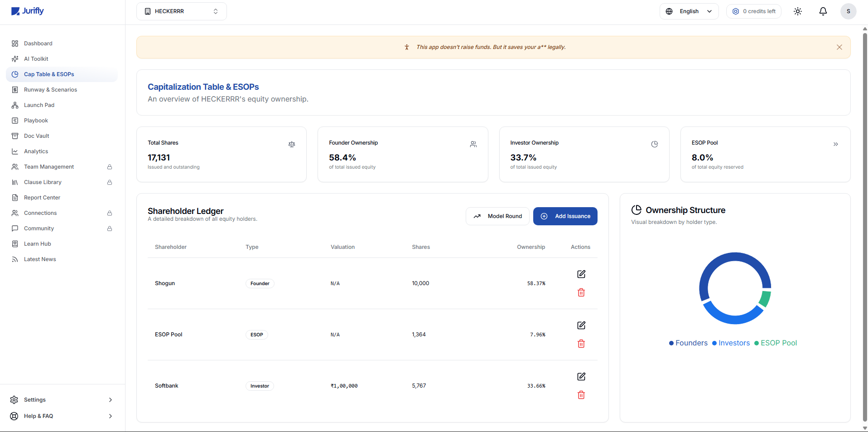
Task: Edit the Softbank investor entry
Action: [x=581, y=377]
